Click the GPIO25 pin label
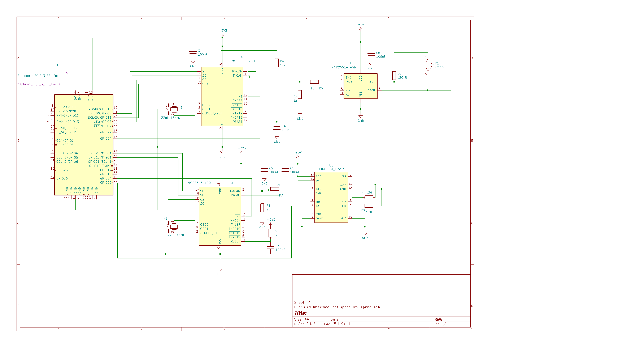644x347 pixels. click(x=106, y=182)
